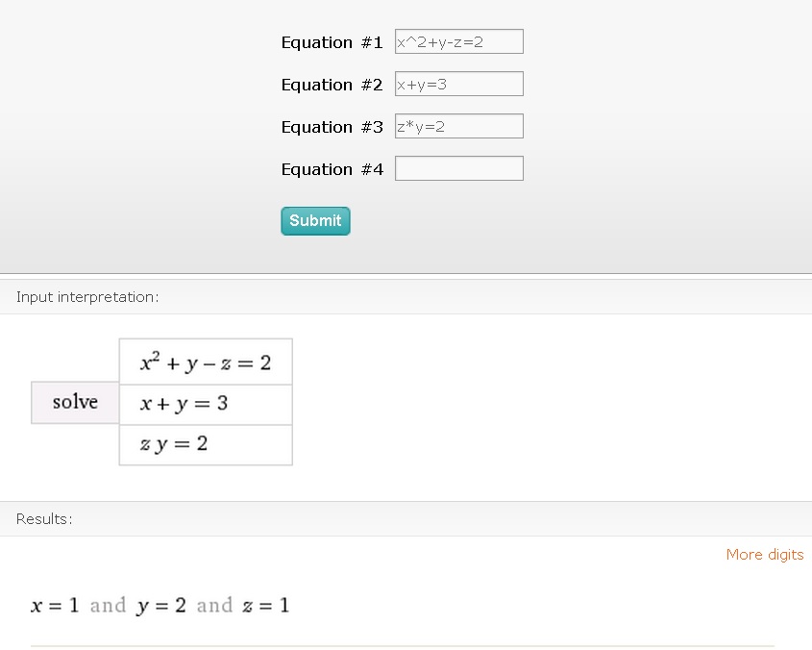Image resolution: width=812 pixels, height=650 pixels.
Task: Click the "Results:" section header
Action: coord(44,519)
